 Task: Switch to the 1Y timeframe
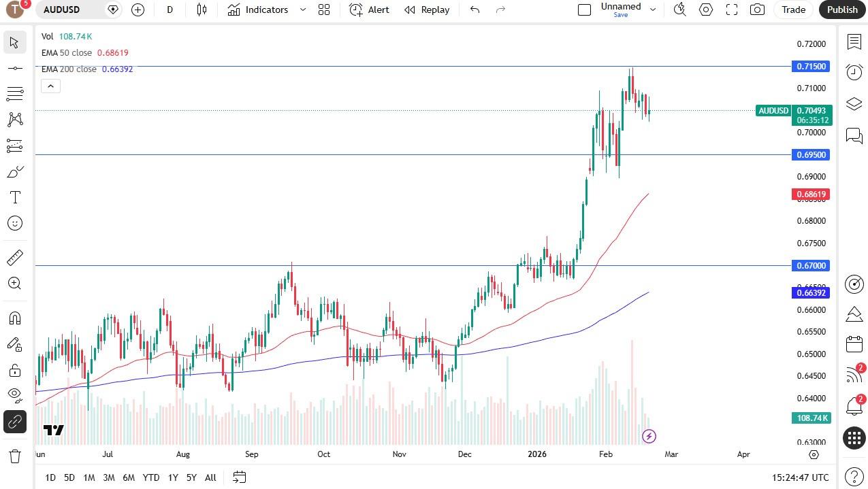173,477
